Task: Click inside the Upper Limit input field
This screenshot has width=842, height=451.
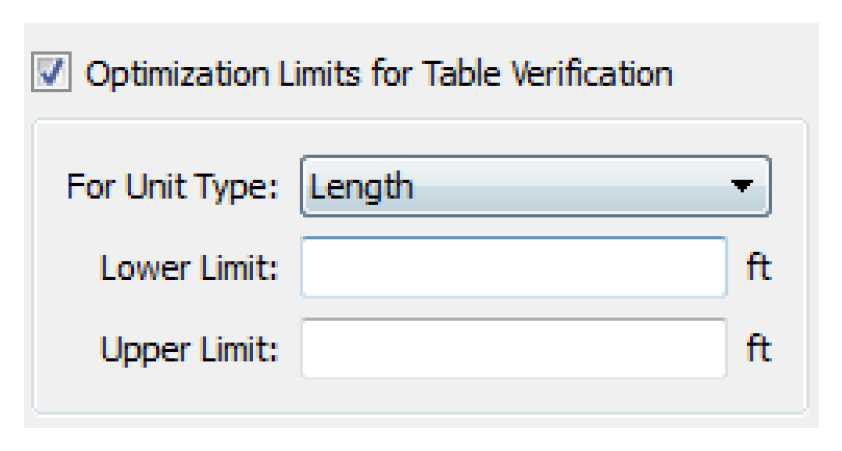Action: point(513,349)
